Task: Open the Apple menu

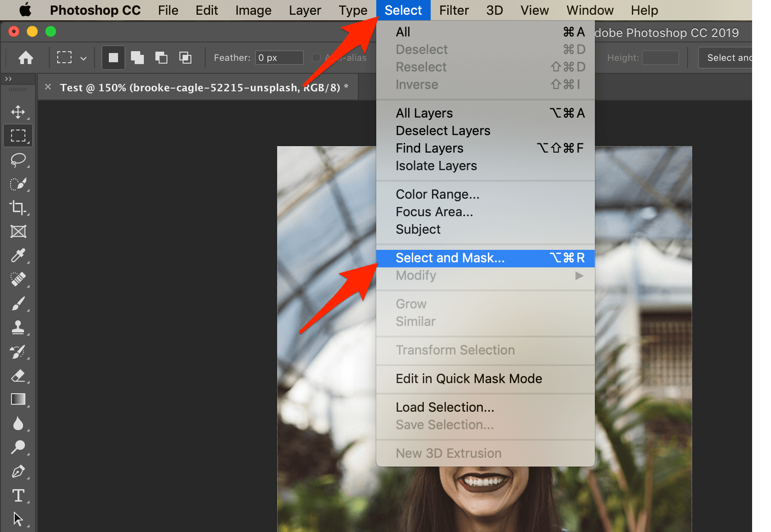Action: click(x=25, y=10)
